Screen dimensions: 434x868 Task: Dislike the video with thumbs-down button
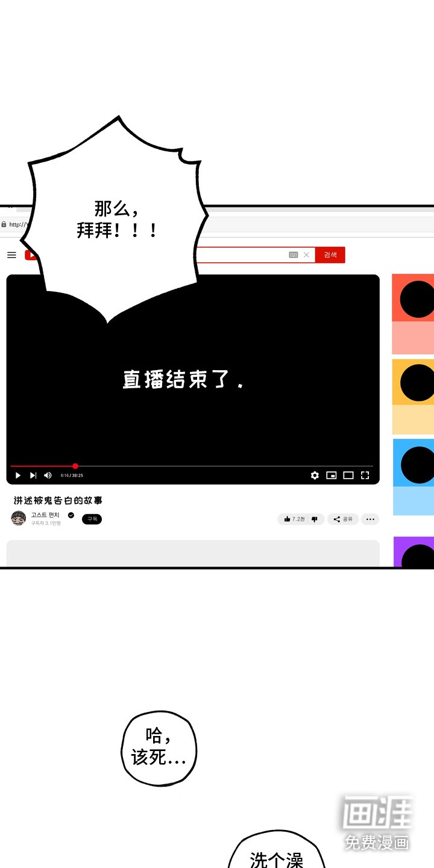click(x=315, y=519)
